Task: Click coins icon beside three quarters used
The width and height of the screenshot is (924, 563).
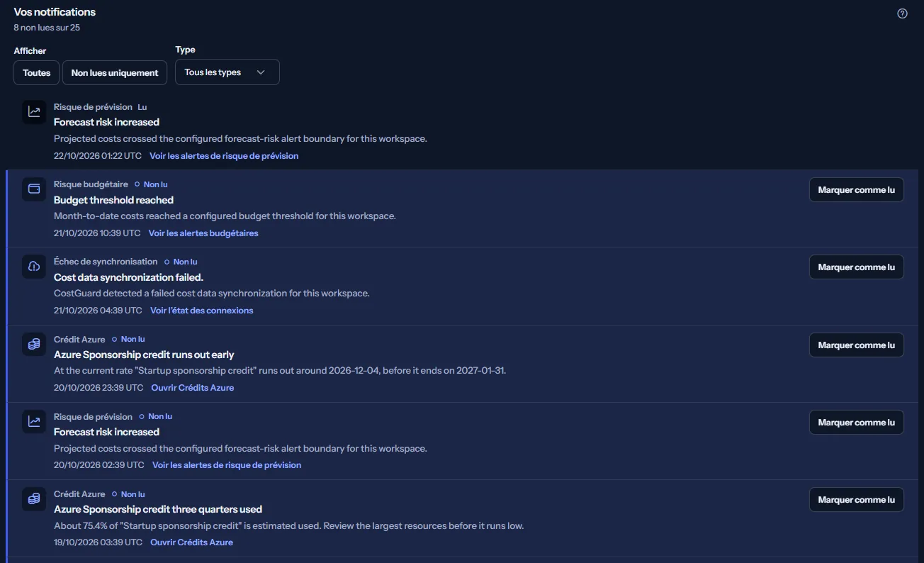Action: (x=34, y=499)
